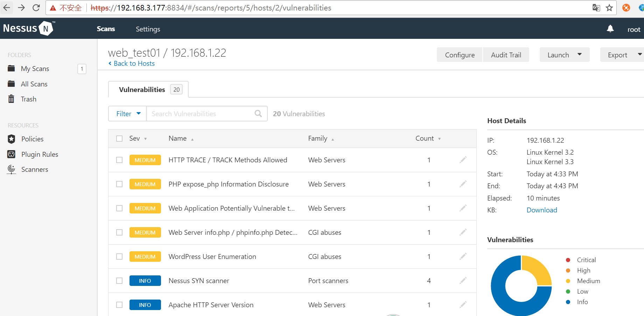The width and height of the screenshot is (644, 316).
Task: Click the browser forward arrow
Action: pos(21,8)
